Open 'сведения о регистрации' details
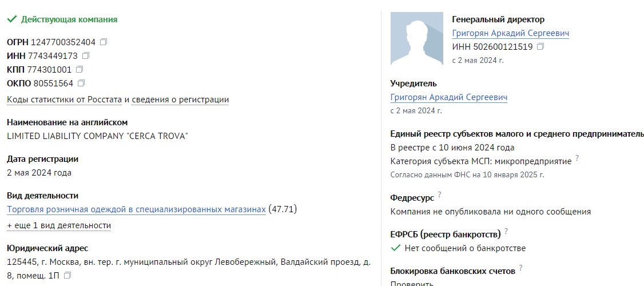This screenshot has width=644, height=286. (x=180, y=100)
